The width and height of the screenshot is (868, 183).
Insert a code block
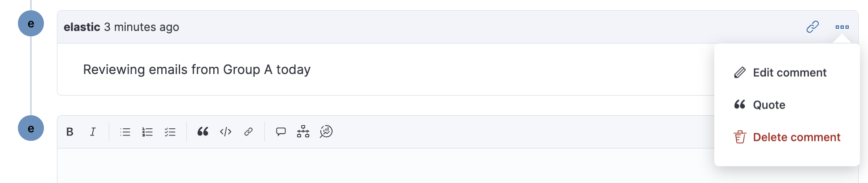pyautogui.click(x=225, y=132)
